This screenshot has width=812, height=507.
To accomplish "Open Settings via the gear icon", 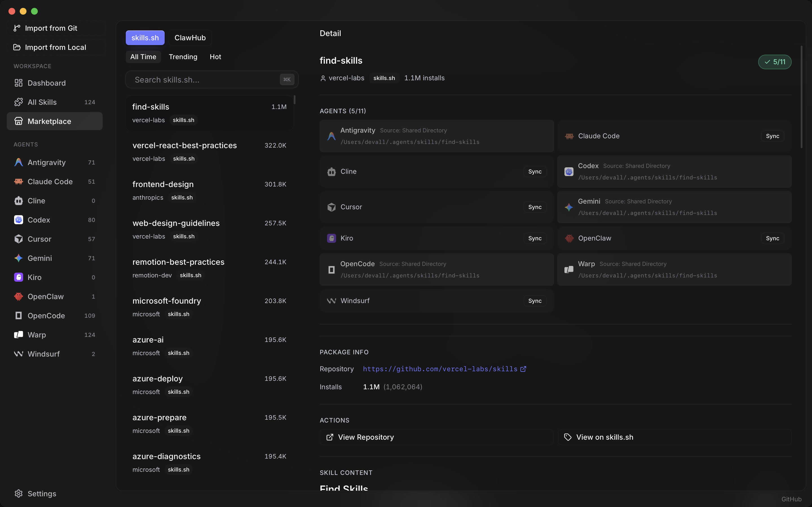I will tap(18, 493).
